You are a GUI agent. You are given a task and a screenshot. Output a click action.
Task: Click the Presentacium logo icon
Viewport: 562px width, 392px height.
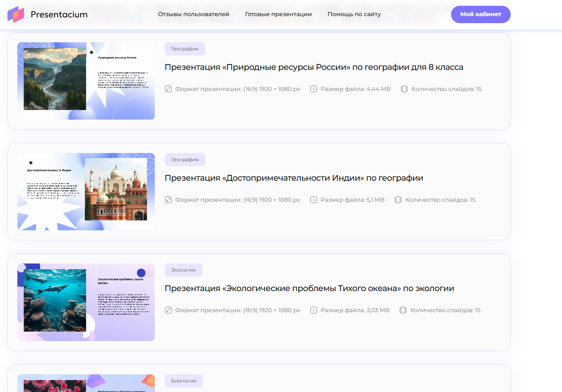point(16,14)
